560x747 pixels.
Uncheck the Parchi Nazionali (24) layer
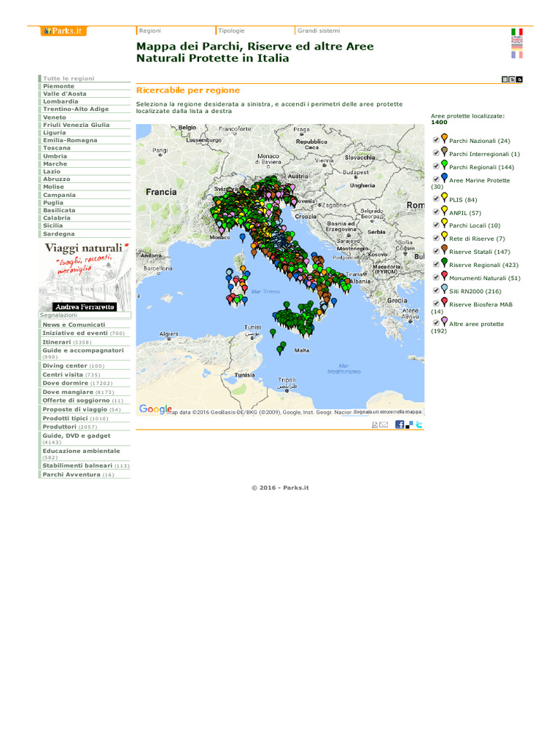436,140
